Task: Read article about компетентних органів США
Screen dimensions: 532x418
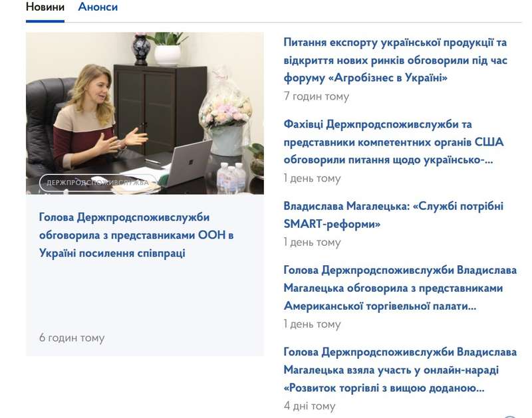Action: click(x=394, y=142)
